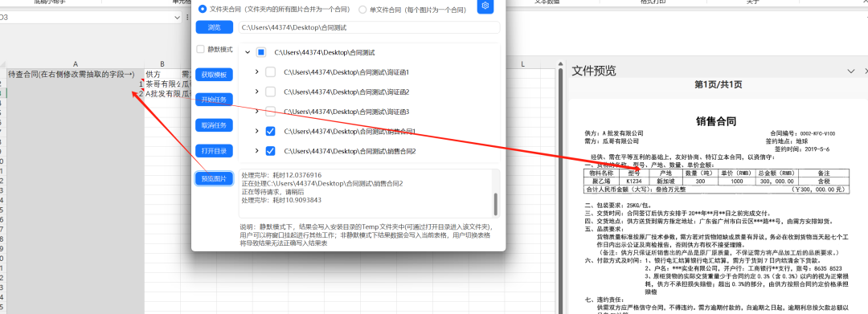Viewport: 868px width, 314px height.
Task: Click the 获取模板 button
Action: click(x=215, y=75)
